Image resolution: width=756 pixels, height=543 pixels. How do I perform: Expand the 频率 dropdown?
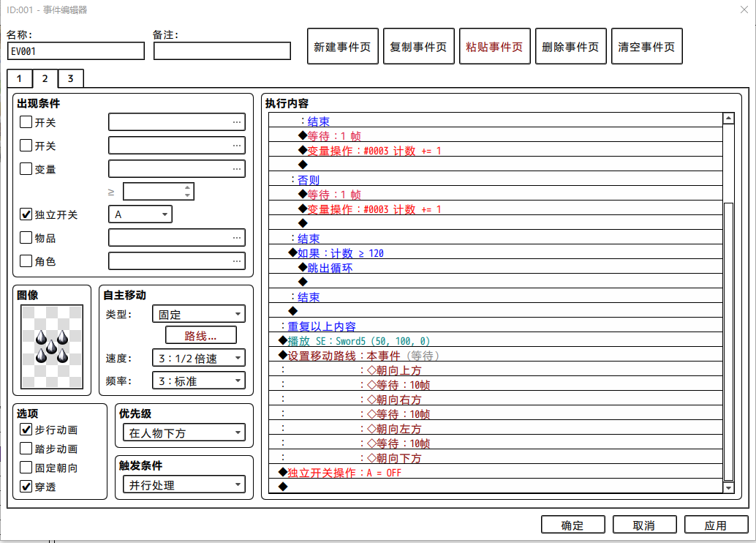(199, 381)
